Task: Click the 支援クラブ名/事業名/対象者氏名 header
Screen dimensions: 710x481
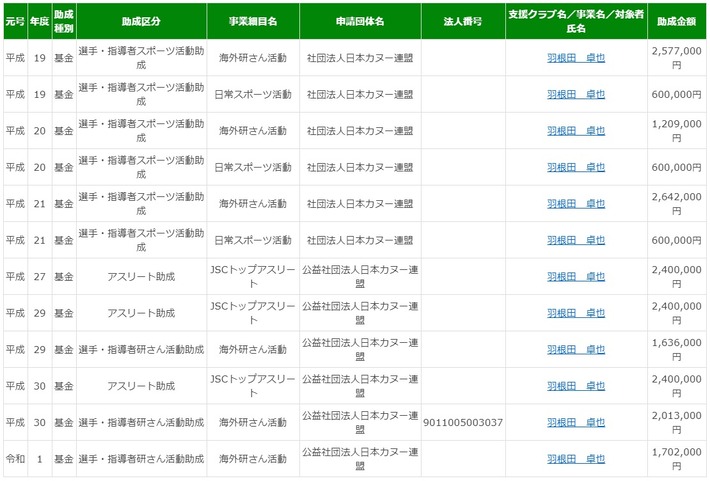Action: [576, 21]
